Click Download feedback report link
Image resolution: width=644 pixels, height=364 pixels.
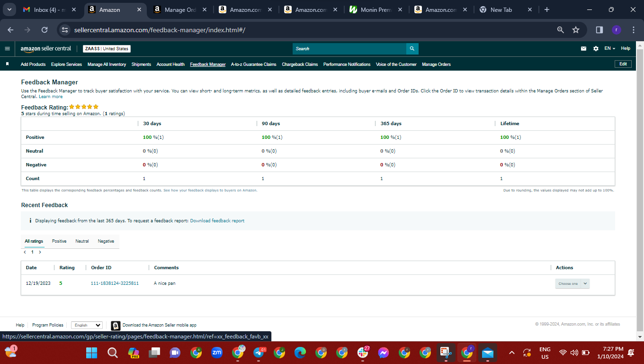click(x=217, y=221)
